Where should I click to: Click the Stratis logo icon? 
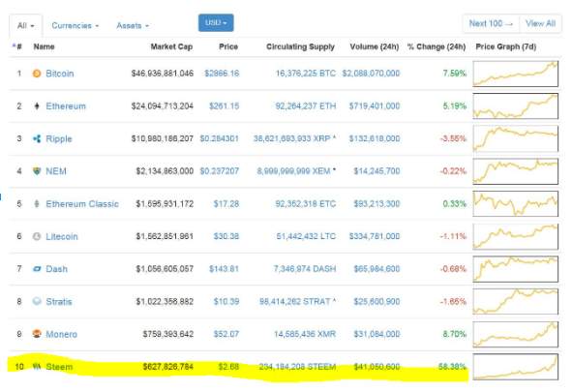coord(37,302)
